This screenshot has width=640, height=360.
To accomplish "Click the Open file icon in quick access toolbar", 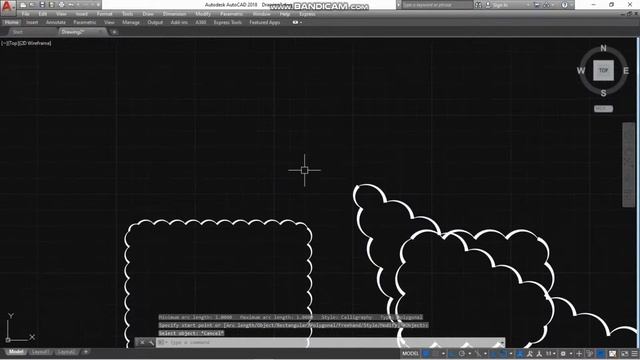I will [33, 5].
